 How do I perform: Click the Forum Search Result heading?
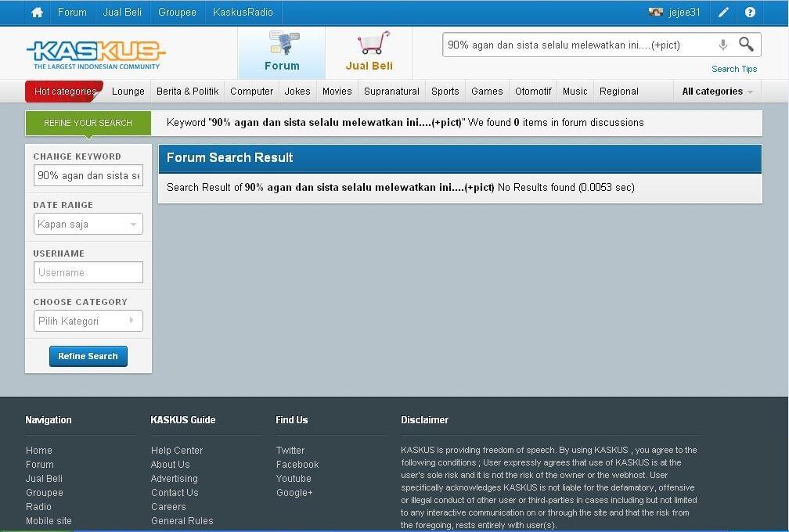(229, 158)
